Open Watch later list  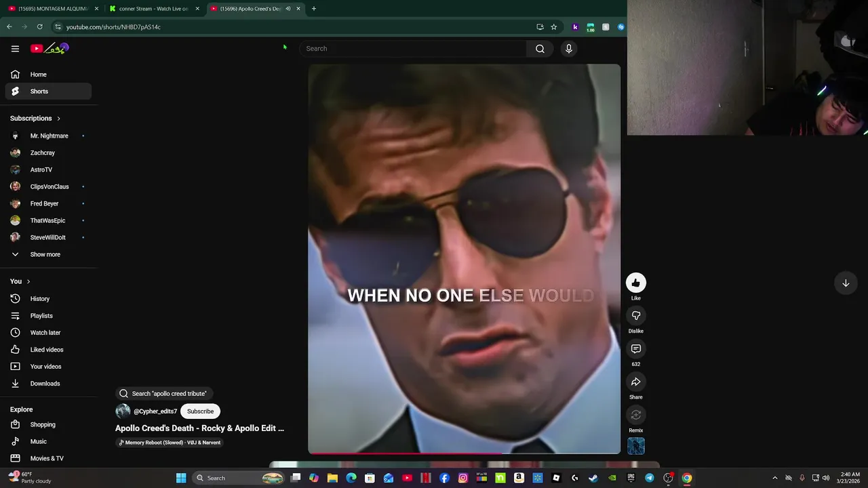click(x=48, y=333)
